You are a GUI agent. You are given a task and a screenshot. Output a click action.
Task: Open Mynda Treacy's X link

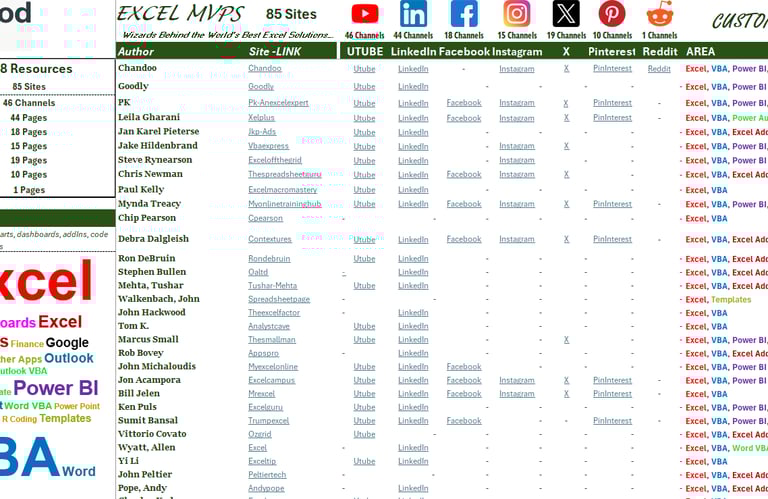pyautogui.click(x=566, y=204)
